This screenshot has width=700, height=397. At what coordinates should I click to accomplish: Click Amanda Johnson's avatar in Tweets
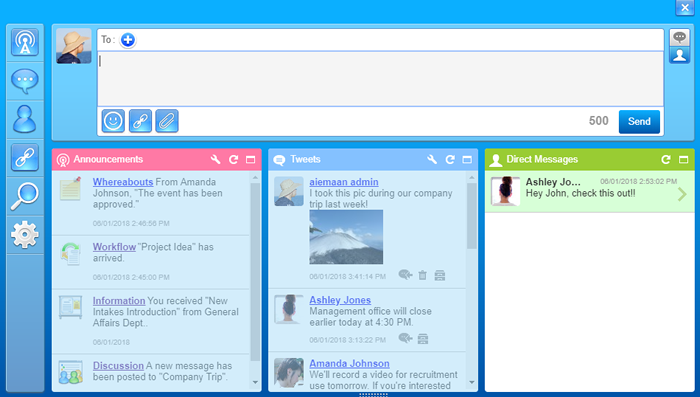pos(289,372)
